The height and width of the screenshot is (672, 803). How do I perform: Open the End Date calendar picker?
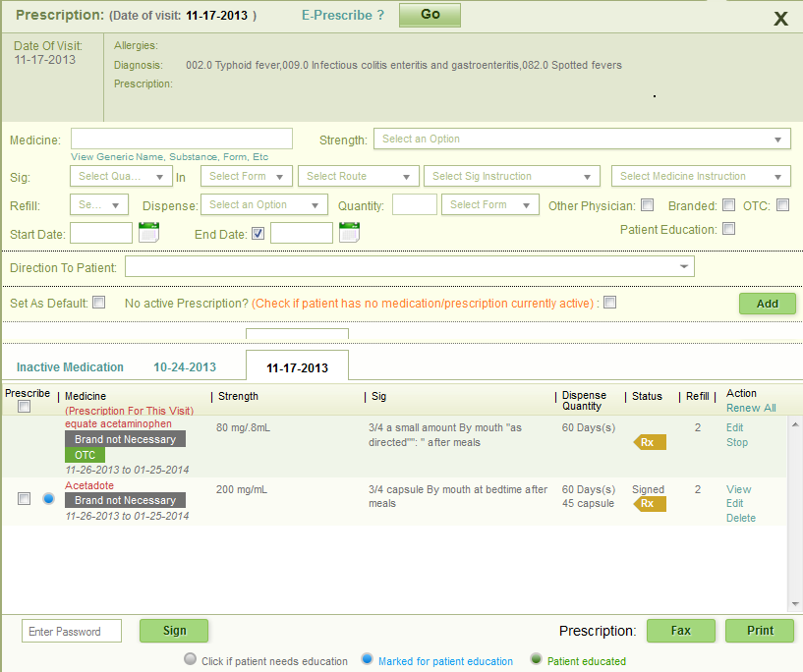tap(349, 233)
